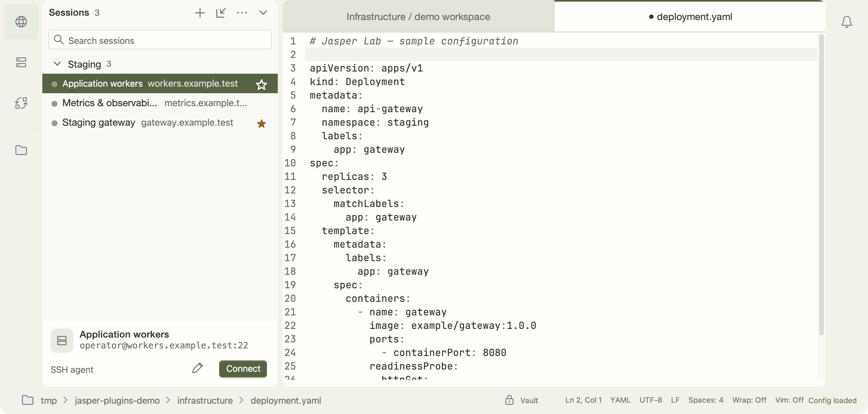
Task: Click the search magnifier icon
Action: coord(59,40)
